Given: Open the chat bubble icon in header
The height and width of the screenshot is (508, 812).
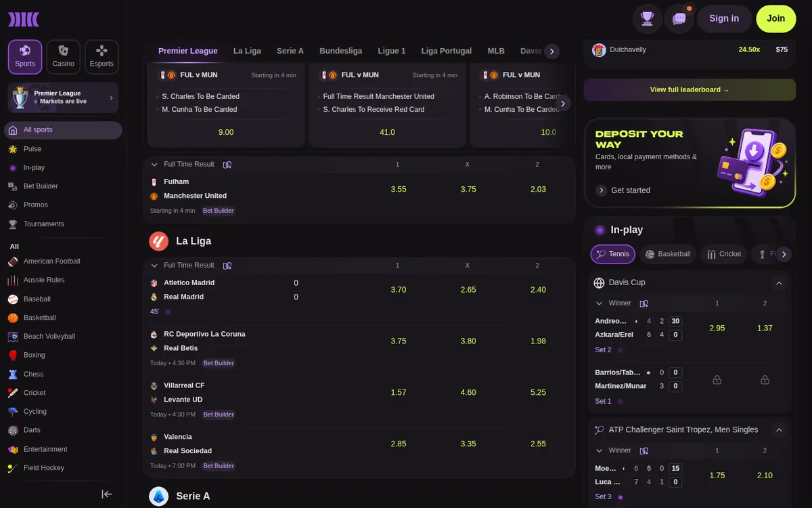Looking at the screenshot, I should tap(679, 19).
